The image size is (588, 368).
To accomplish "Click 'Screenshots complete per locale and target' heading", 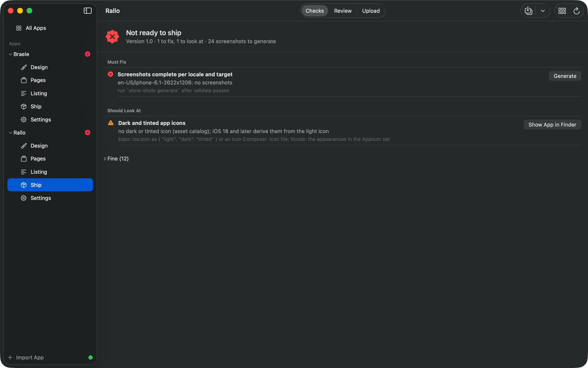I will tap(175, 74).
